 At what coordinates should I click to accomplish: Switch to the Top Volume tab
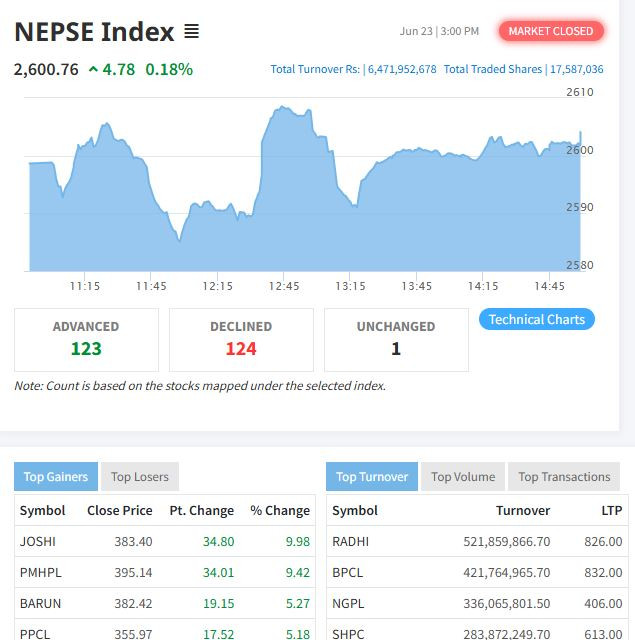463,477
